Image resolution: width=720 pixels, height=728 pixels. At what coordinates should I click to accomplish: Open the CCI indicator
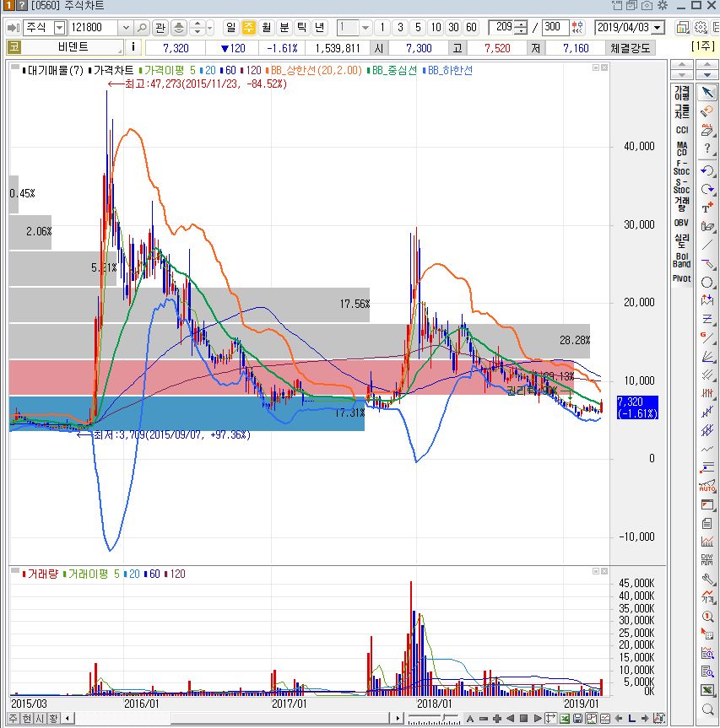click(681, 130)
